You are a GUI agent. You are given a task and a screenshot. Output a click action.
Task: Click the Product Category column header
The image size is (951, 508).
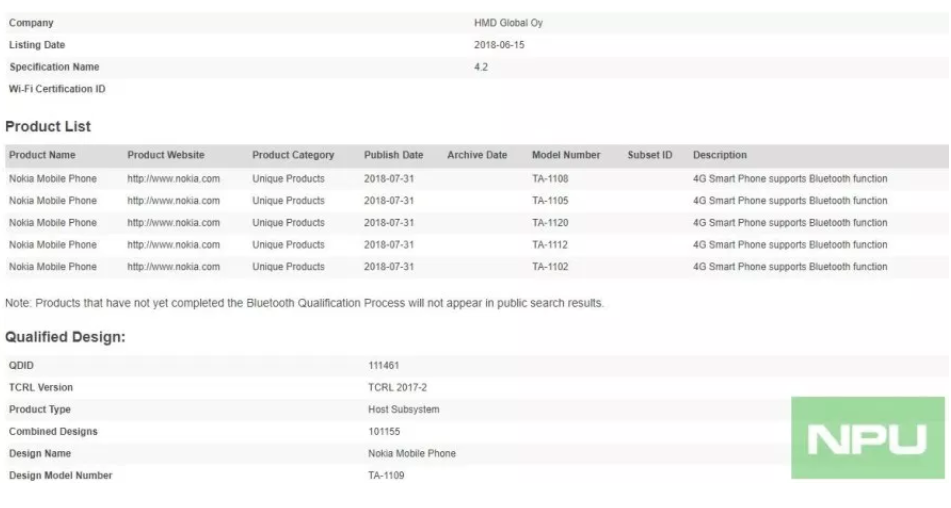[293, 155]
